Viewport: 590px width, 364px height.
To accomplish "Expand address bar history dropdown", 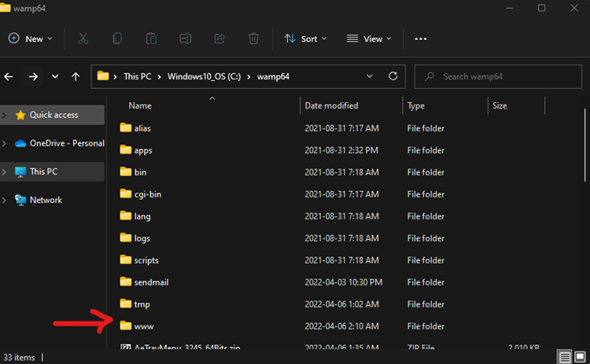I will 370,76.
